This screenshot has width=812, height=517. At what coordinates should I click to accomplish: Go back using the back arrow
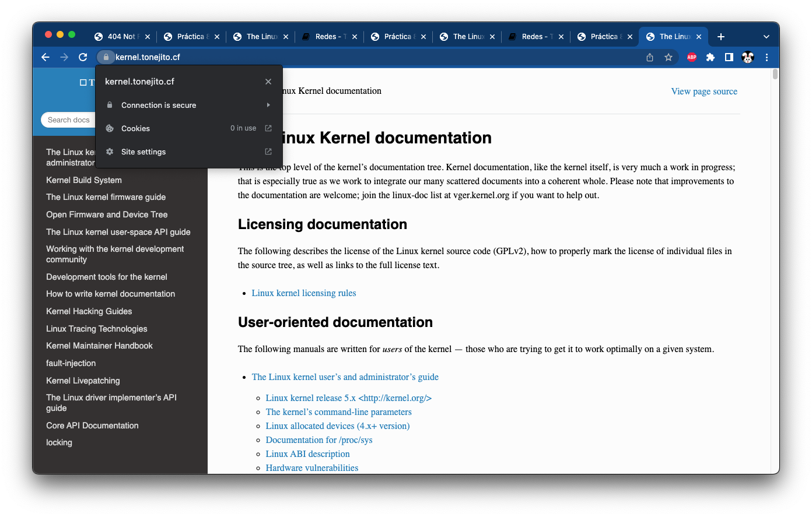(45, 57)
